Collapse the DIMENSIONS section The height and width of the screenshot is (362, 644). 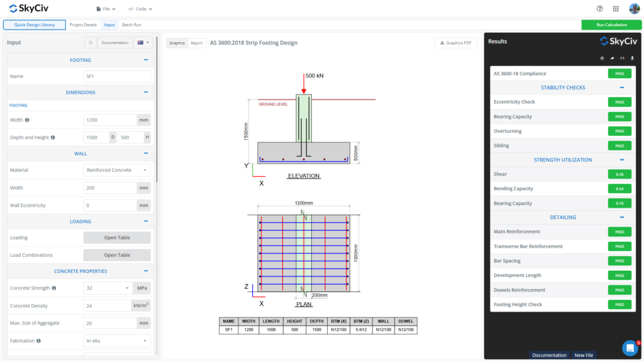[146, 92]
